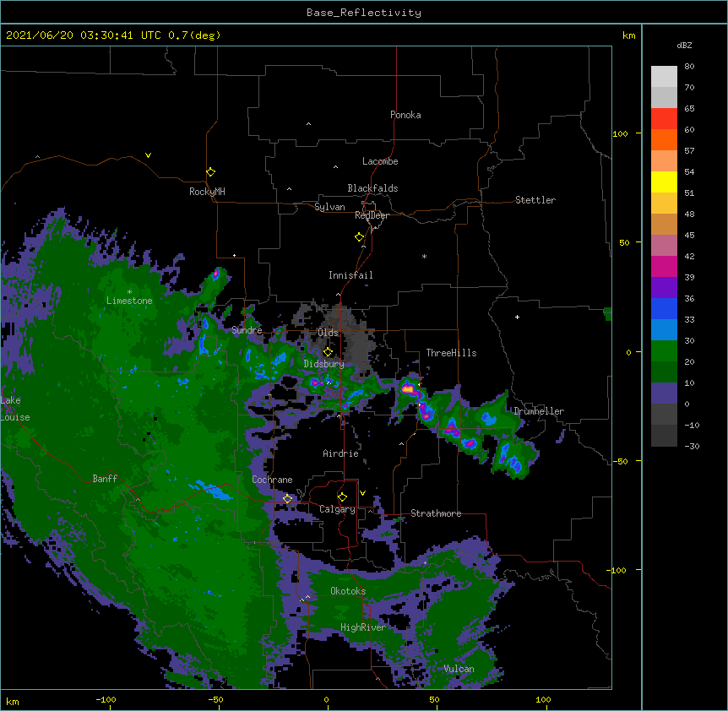This screenshot has height=711, width=728.
Task: Click the intense storm cell south of ThreeHills
Action: click(409, 388)
